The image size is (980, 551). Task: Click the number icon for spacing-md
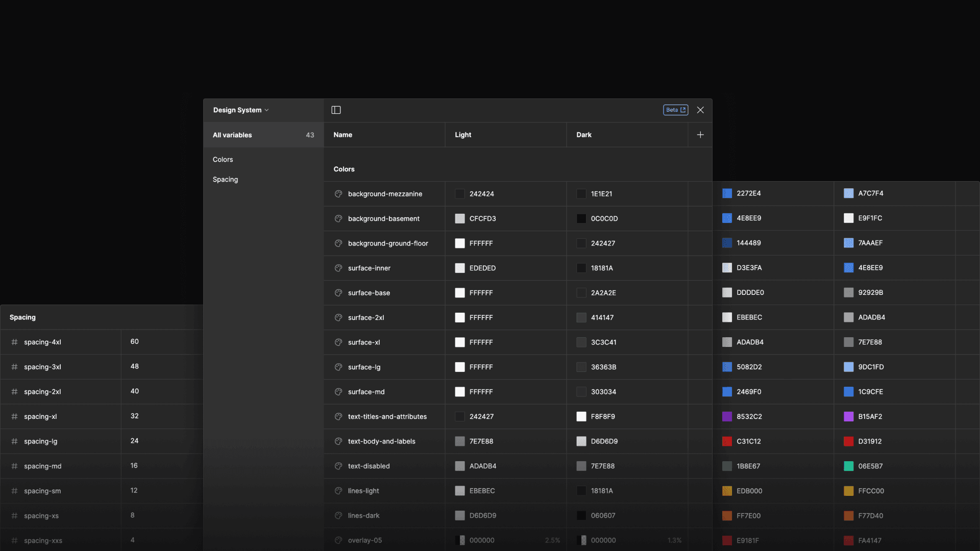pos(14,466)
